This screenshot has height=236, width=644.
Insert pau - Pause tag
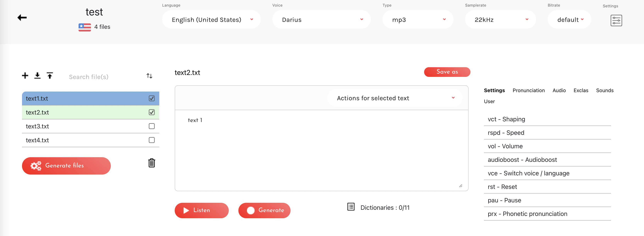pos(547,200)
